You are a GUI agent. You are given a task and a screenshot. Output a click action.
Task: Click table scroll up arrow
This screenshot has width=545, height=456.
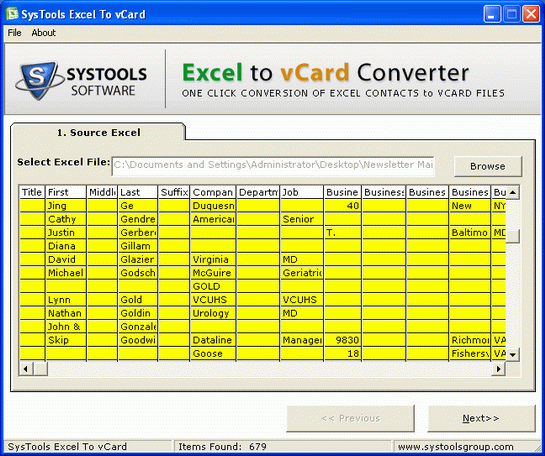coord(513,192)
